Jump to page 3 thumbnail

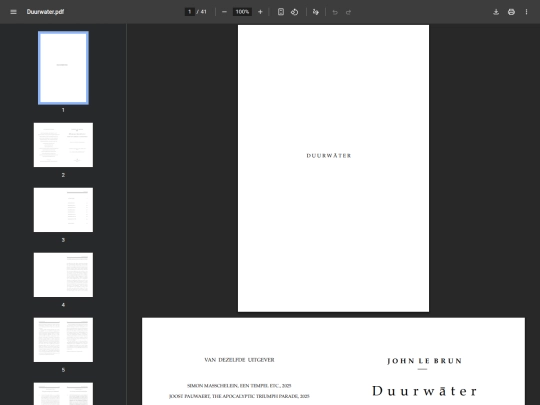tap(63, 210)
